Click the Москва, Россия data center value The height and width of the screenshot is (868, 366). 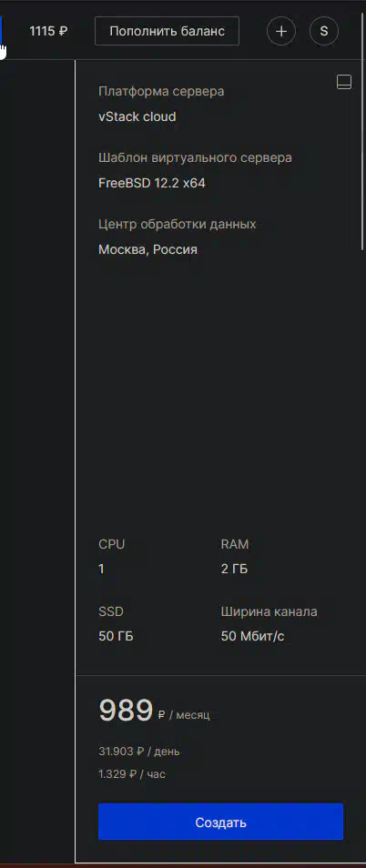pyautogui.click(x=147, y=249)
